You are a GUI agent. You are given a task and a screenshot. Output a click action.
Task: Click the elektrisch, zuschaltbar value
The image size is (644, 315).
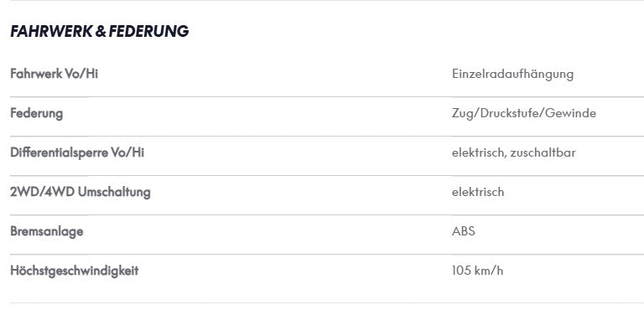tap(513, 152)
